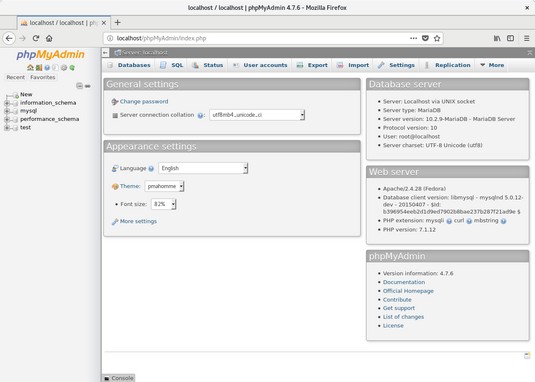535x382 pixels.
Task: Click the Firefox address bar URL
Action: pos(161,38)
